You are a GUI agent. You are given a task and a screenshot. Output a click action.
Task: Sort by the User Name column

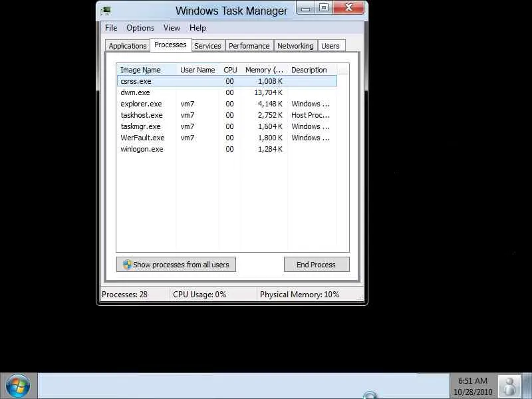(198, 70)
